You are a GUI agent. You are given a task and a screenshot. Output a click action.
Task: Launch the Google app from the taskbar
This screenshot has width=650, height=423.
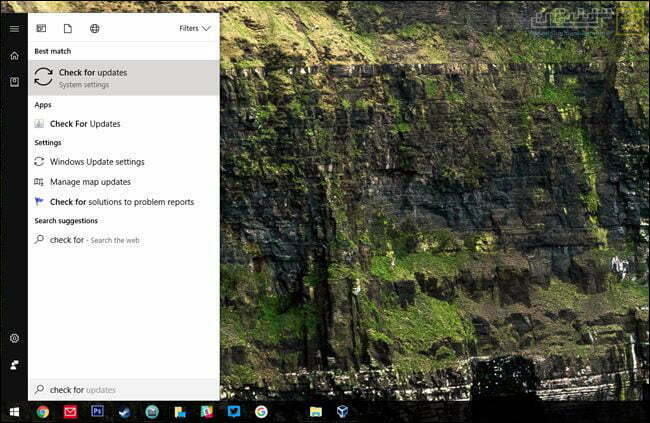261,412
